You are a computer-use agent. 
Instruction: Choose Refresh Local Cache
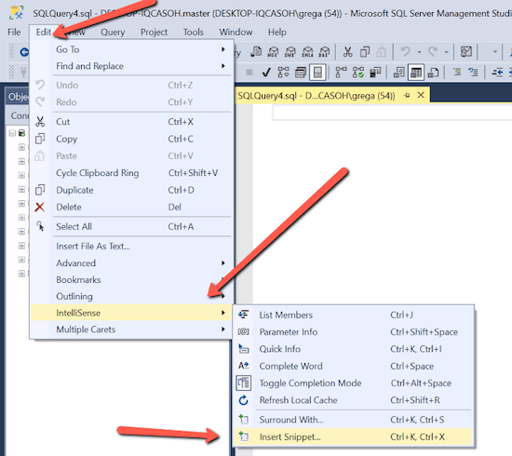353,400
